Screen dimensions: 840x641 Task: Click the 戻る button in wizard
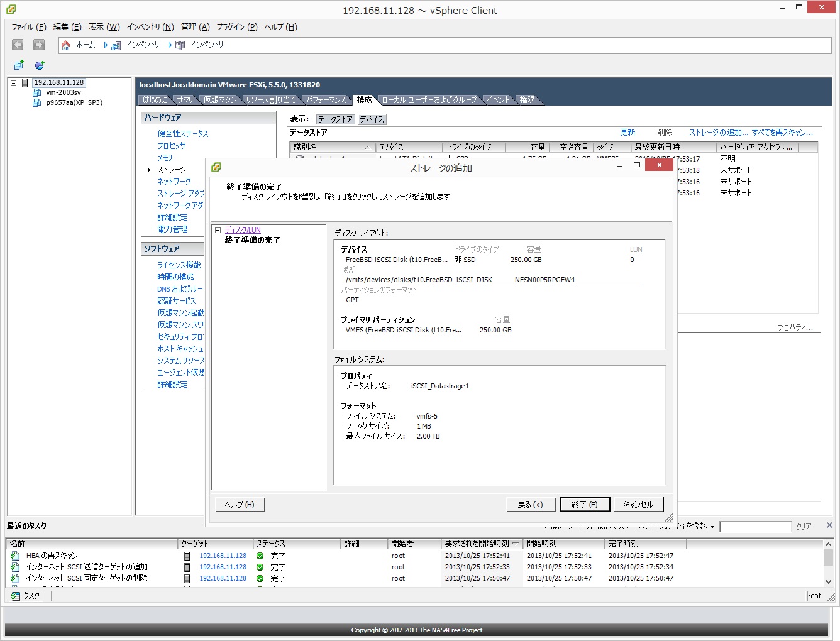coord(529,505)
